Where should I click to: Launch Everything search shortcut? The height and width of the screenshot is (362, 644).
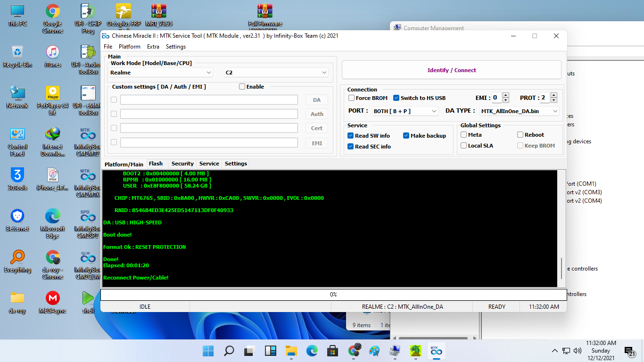17,262
